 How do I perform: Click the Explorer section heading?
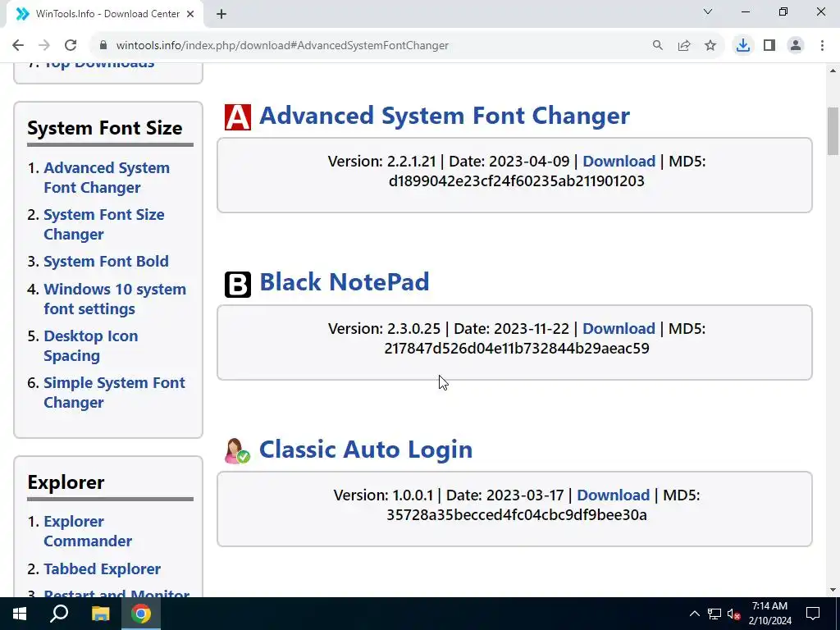tap(66, 482)
